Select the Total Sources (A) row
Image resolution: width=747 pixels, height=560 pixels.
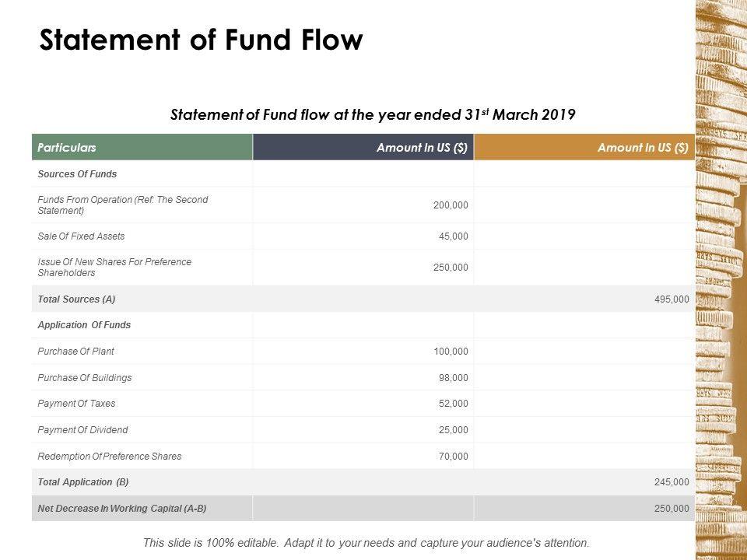click(76, 299)
